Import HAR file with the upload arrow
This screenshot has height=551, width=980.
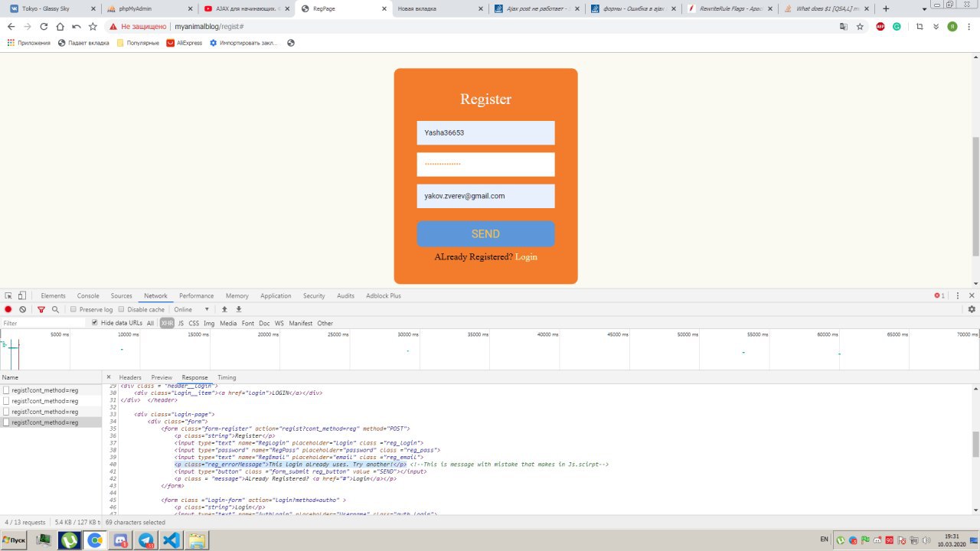[x=224, y=309]
